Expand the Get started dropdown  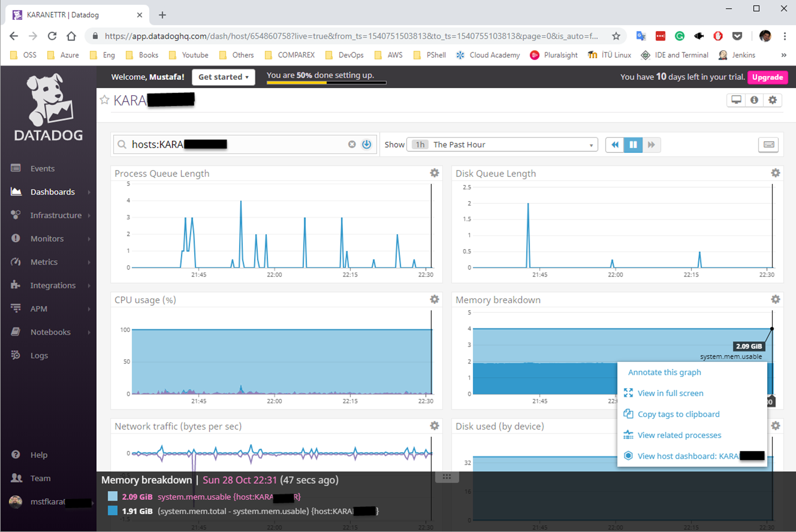click(x=223, y=77)
